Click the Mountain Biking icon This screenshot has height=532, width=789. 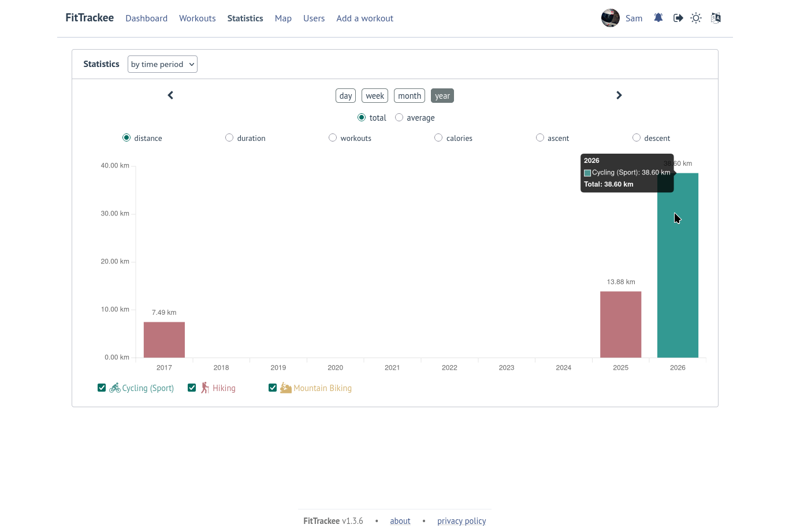(x=286, y=388)
